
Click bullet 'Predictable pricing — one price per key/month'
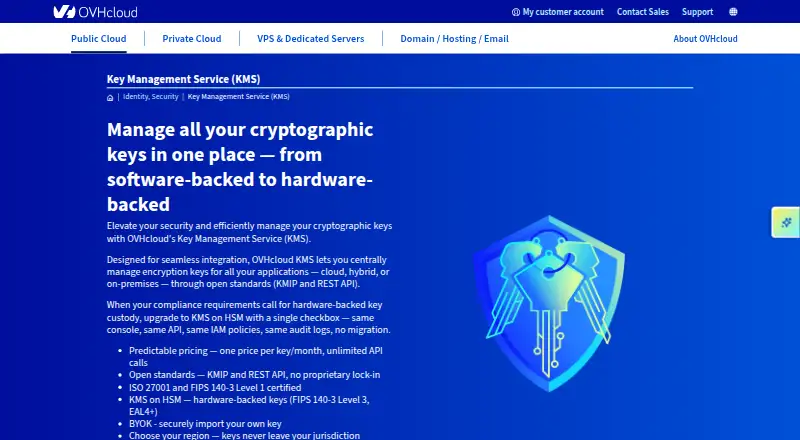point(256,357)
